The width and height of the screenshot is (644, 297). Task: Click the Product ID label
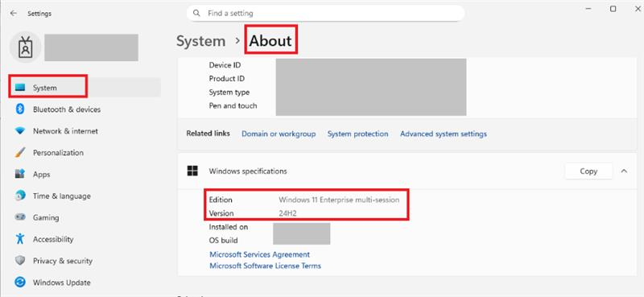pos(227,78)
